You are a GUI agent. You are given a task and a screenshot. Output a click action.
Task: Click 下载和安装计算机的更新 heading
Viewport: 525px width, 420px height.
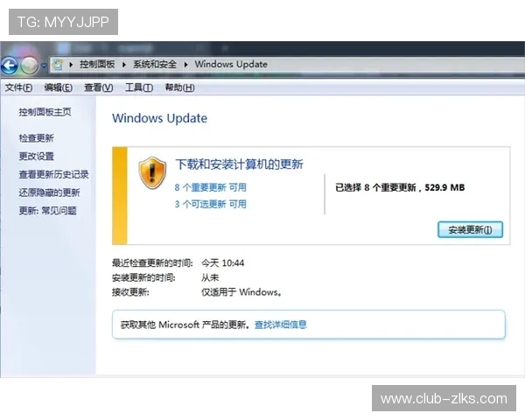239,164
